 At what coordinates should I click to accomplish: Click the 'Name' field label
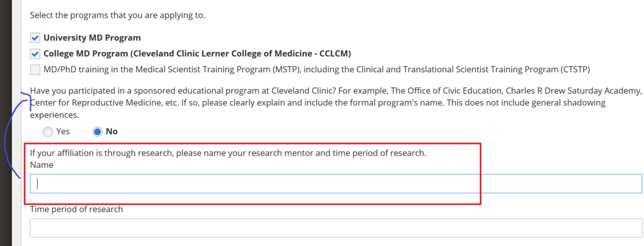click(x=42, y=165)
